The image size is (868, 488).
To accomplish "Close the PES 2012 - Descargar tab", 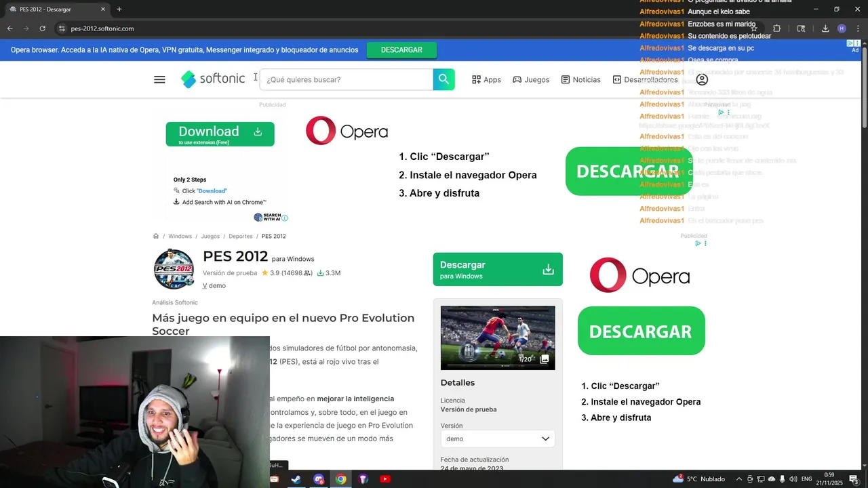I will pos(103,9).
